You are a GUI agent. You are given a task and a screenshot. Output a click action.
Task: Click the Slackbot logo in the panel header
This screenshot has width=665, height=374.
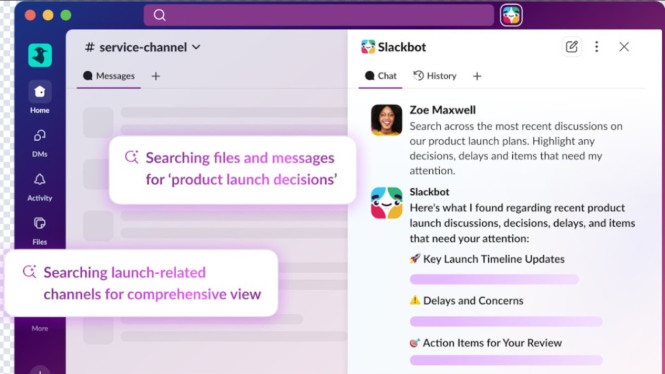click(x=368, y=47)
